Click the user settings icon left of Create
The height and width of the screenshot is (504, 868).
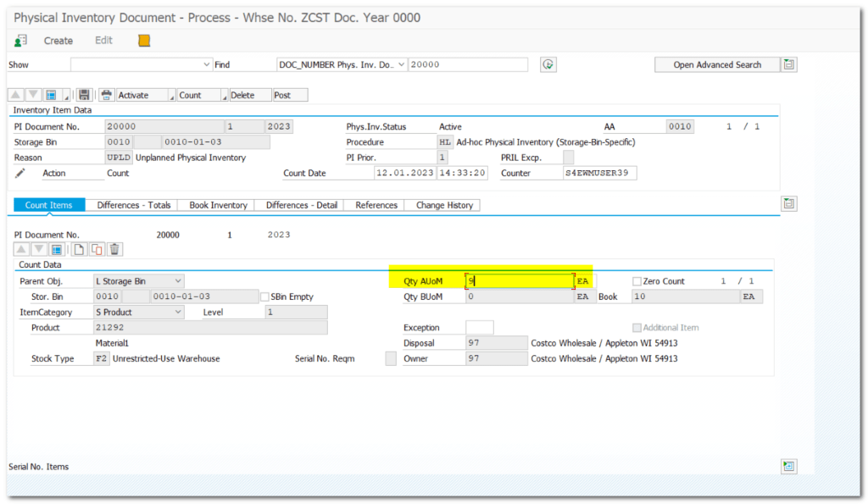[x=21, y=41]
